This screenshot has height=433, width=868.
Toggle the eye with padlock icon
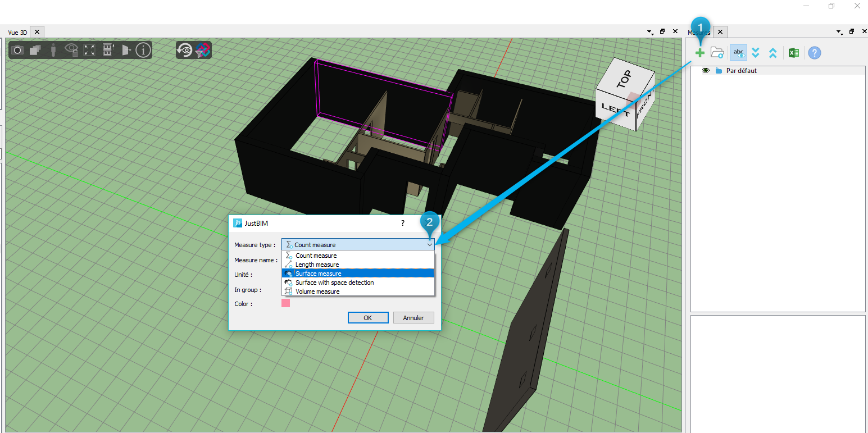(x=71, y=50)
